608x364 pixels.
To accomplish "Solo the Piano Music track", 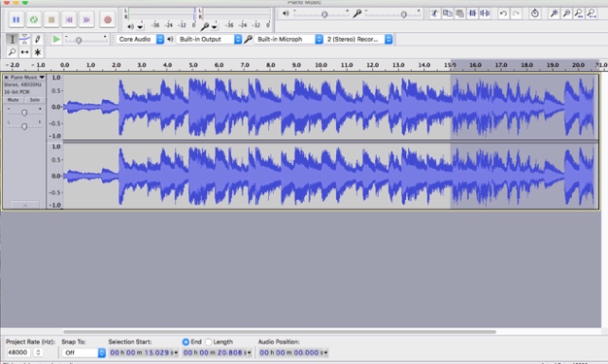I will tap(35, 100).
